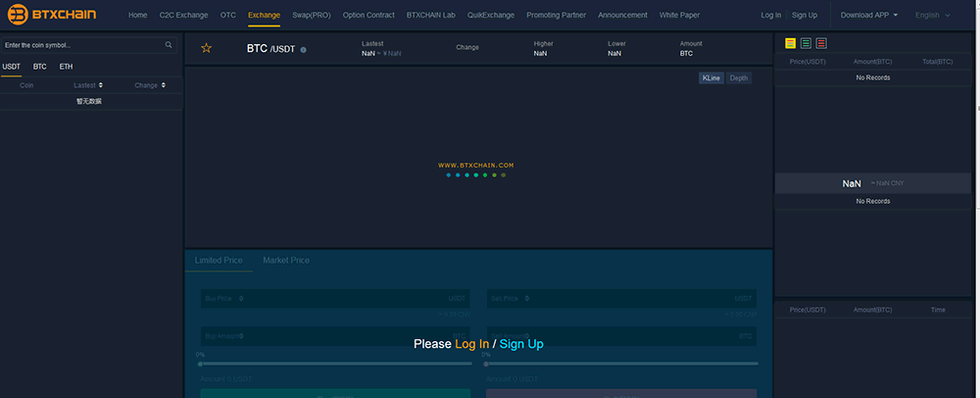Switch chart to Depth view
Image resolution: width=980 pixels, height=398 pixels.
(739, 78)
